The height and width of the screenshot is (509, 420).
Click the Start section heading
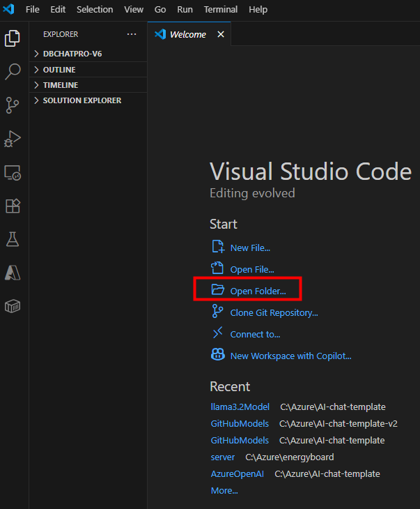[x=224, y=224]
